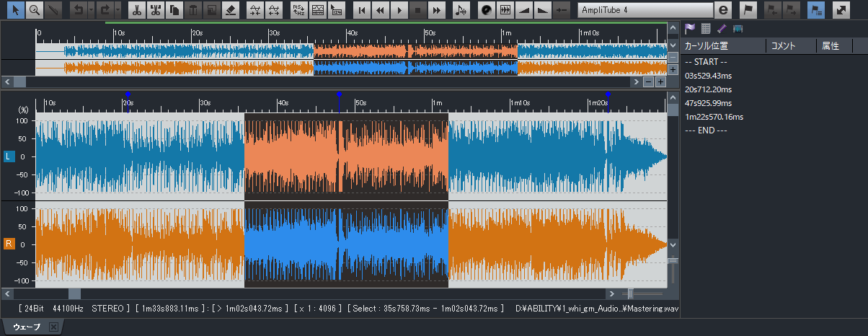
Task: Select the 47s925.99ms marker entry
Action: (709, 103)
